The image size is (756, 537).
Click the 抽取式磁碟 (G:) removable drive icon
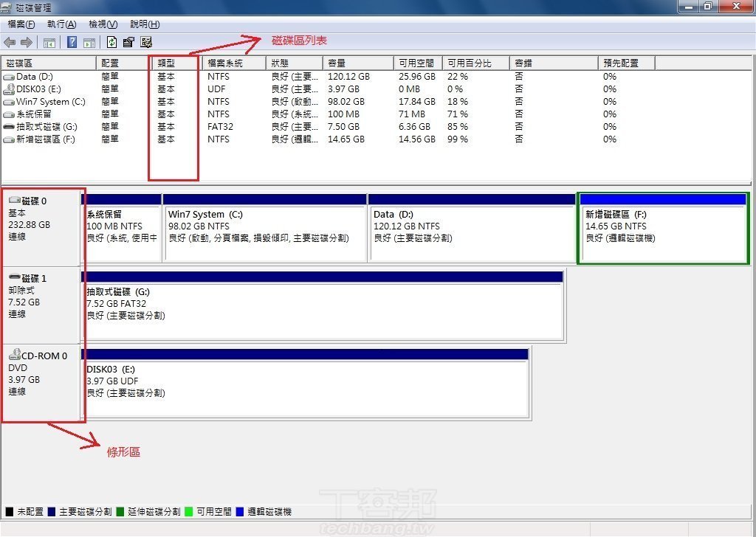[x=9, y=127]
